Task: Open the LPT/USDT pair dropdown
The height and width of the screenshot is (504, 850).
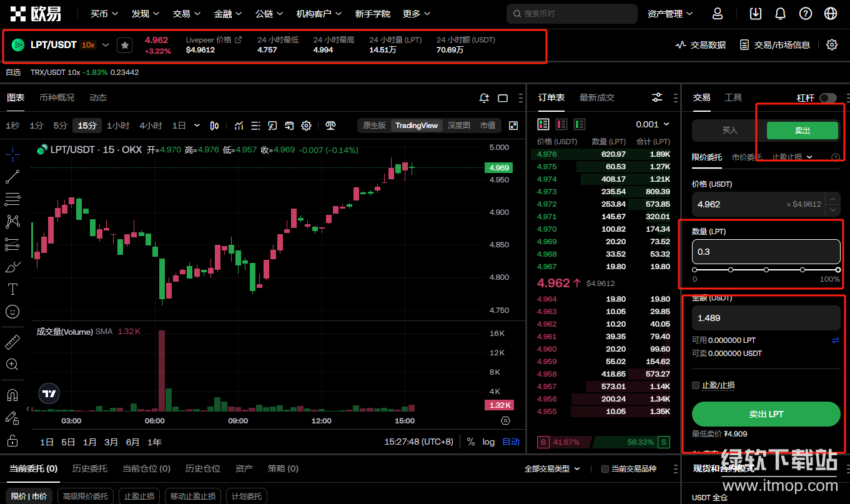Action: point(106,45)
